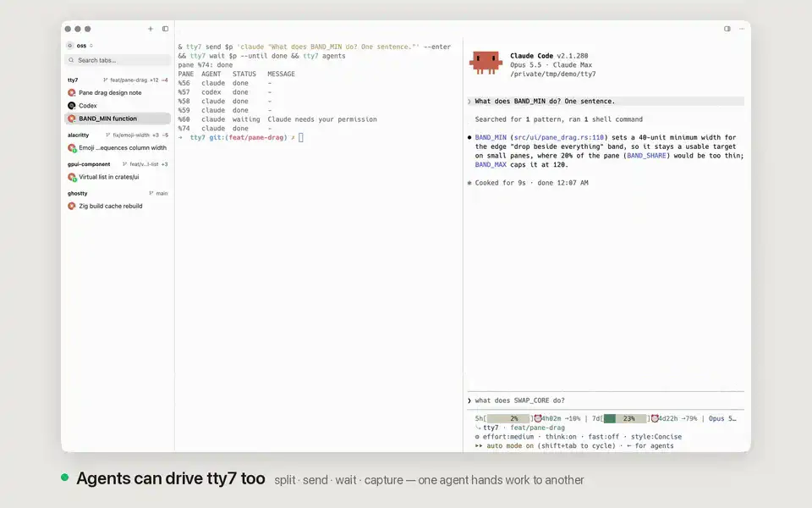Click the magnifier icon in Search tabs
The image size is (812, 508).
71,60
